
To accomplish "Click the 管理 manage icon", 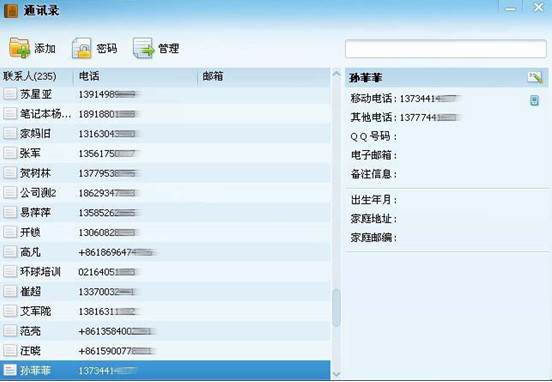I will (x=143, y=48).
